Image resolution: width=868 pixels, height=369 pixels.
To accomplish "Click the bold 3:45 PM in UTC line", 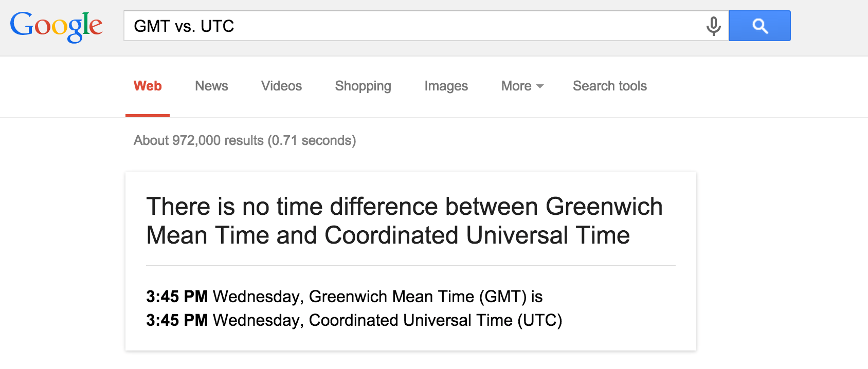I will (177, 320).
